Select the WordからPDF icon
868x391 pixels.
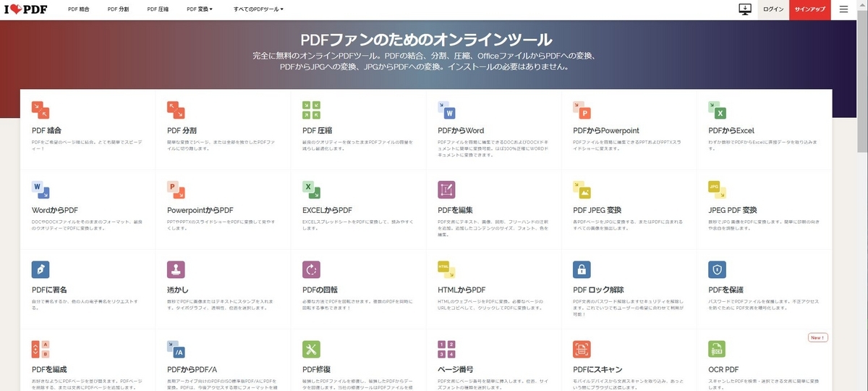point(41,190)
